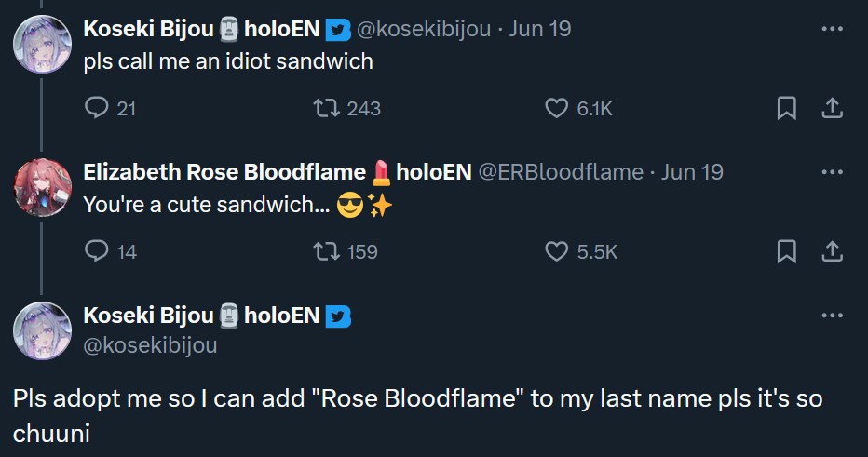Like Elizabeth's cute sandwich tweet
The height and width of the screenshot is (457, 868).
(x=556, y=251)
